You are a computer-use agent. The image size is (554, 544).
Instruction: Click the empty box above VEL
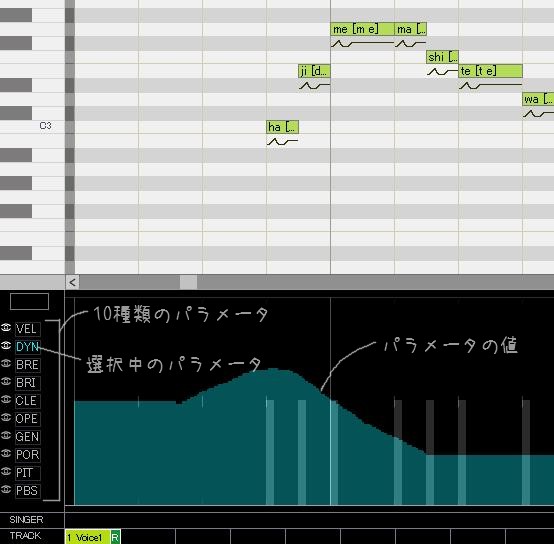tap(29, 301)
